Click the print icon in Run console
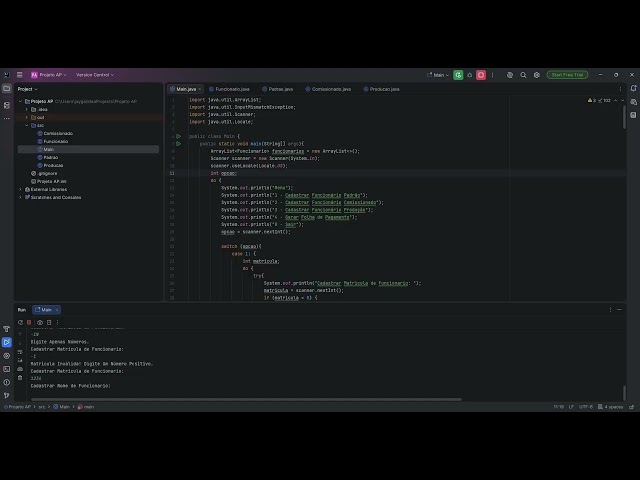The image size is (640, 480). click(x=20, y=369)
